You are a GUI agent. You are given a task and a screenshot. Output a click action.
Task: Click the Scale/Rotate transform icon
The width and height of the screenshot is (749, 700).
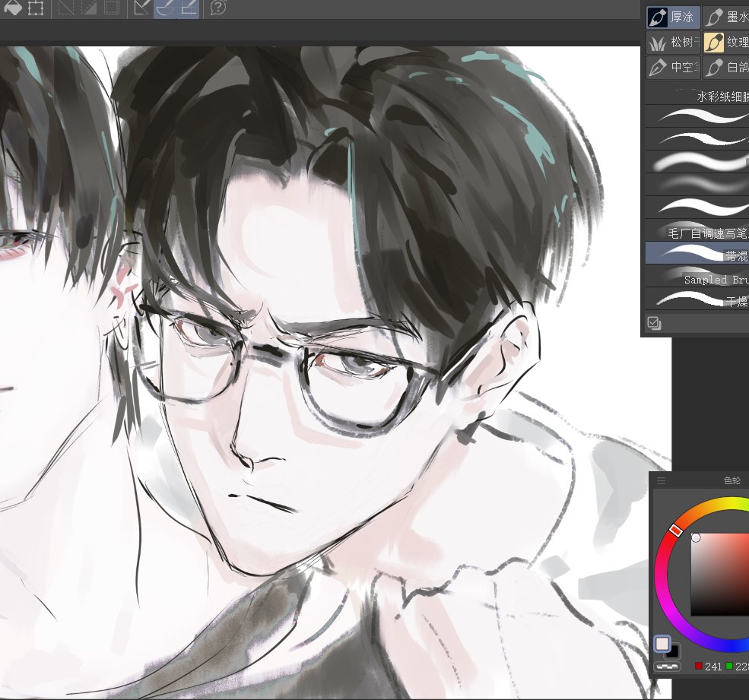pyautogui.click(x=36, y=8)
